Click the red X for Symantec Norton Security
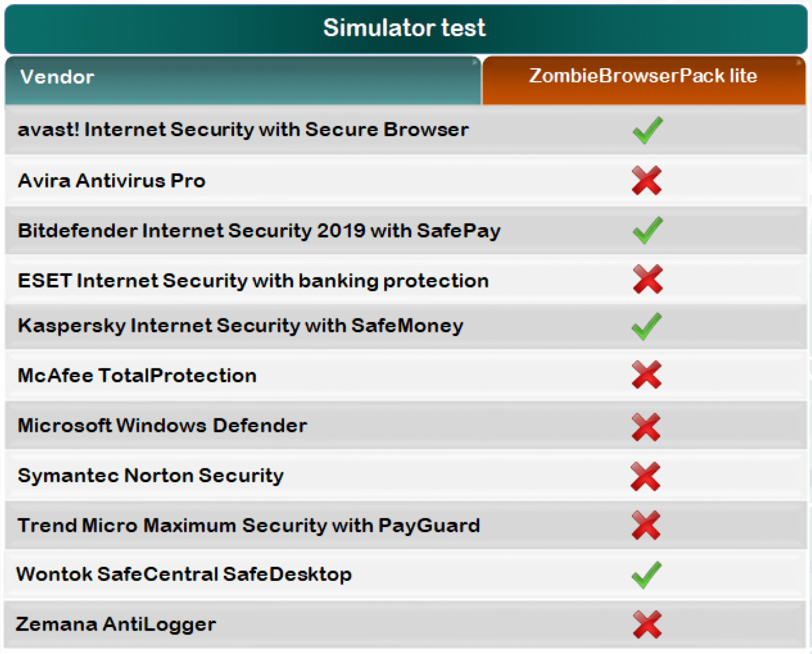Viewport: 812px width, 654px height. pos(645,476)
